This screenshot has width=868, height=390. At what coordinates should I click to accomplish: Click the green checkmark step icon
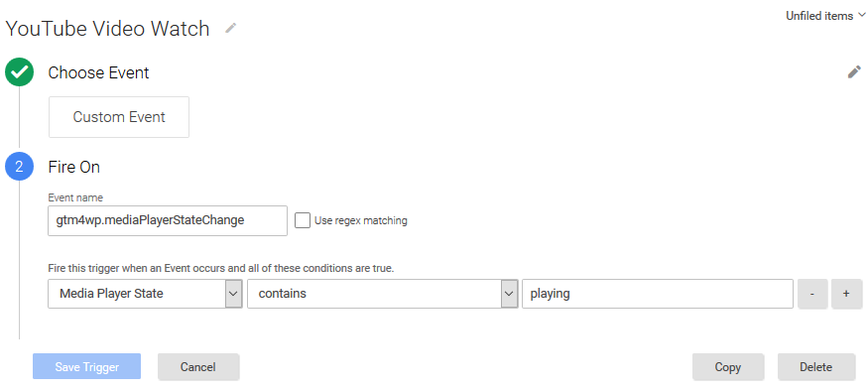click(20, 72)
